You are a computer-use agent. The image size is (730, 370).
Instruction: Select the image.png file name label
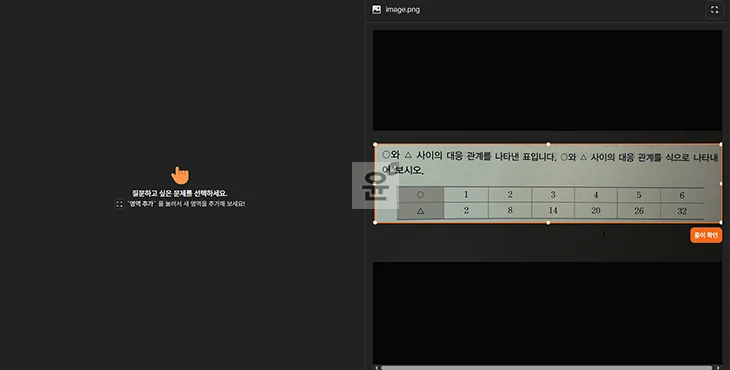[x=403, y=9]
